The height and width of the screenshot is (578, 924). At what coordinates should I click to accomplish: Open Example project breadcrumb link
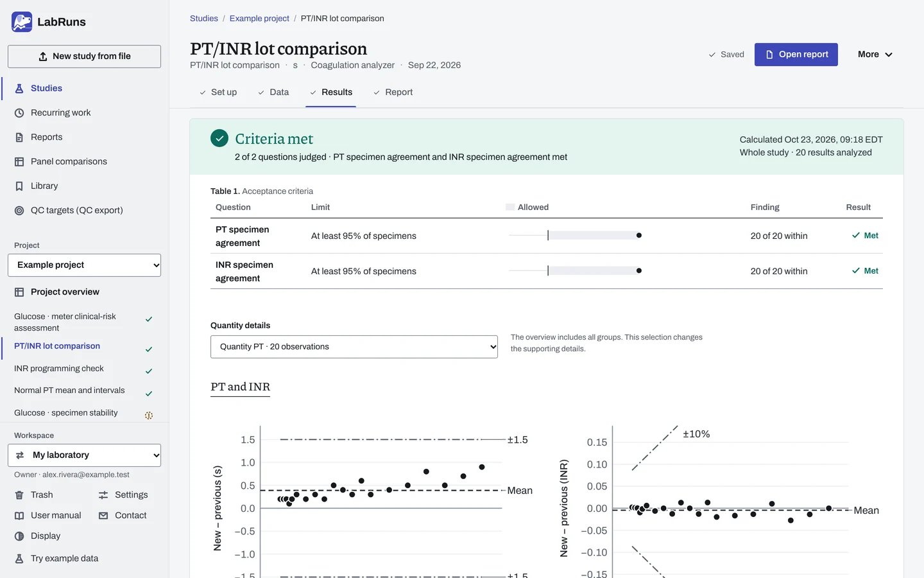(259, 19)
